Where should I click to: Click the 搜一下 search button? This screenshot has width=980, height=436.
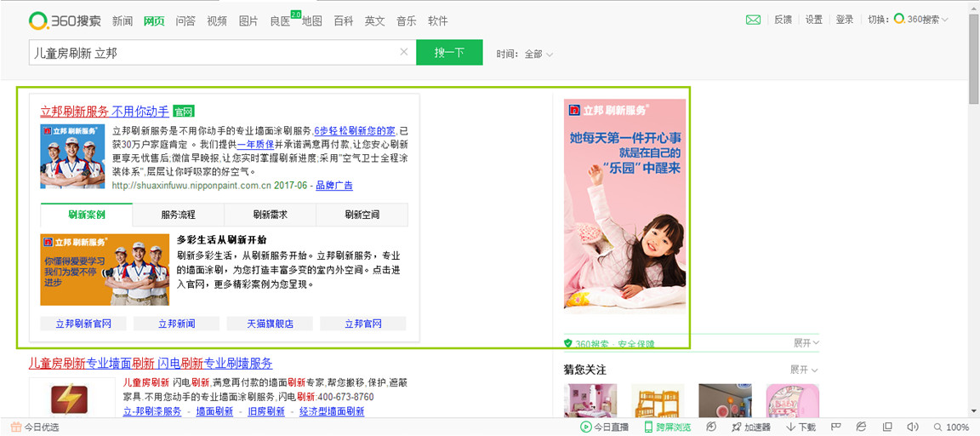[449, 53]
